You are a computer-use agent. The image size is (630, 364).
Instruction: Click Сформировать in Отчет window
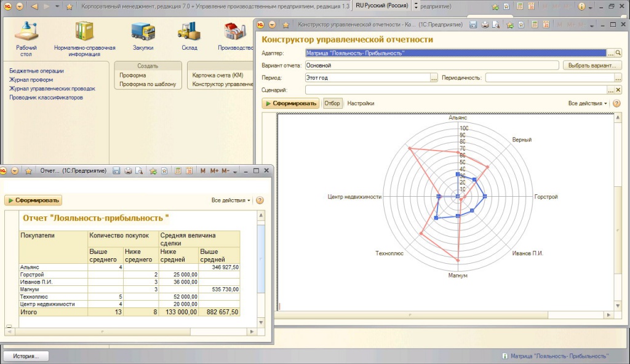click(x=33, y=200)
